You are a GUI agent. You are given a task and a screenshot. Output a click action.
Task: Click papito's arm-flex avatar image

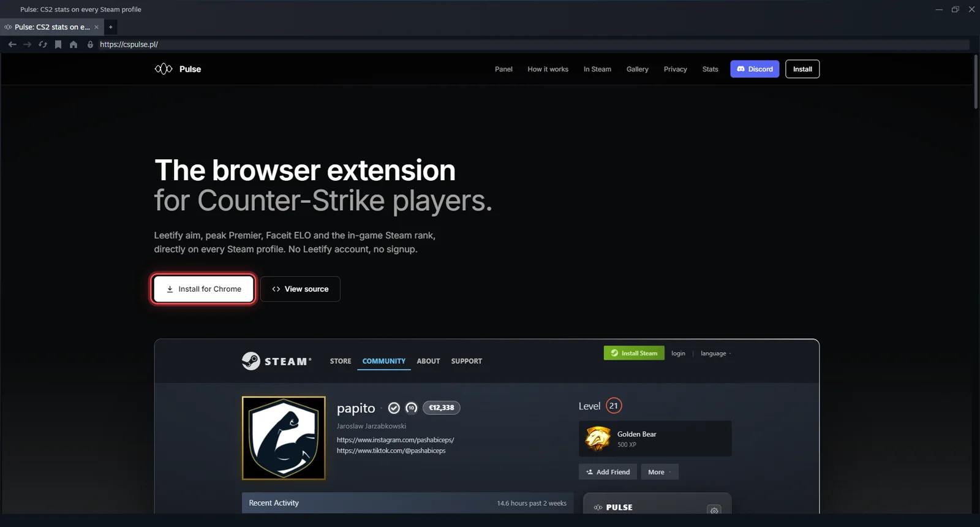[x=284, y=438]
